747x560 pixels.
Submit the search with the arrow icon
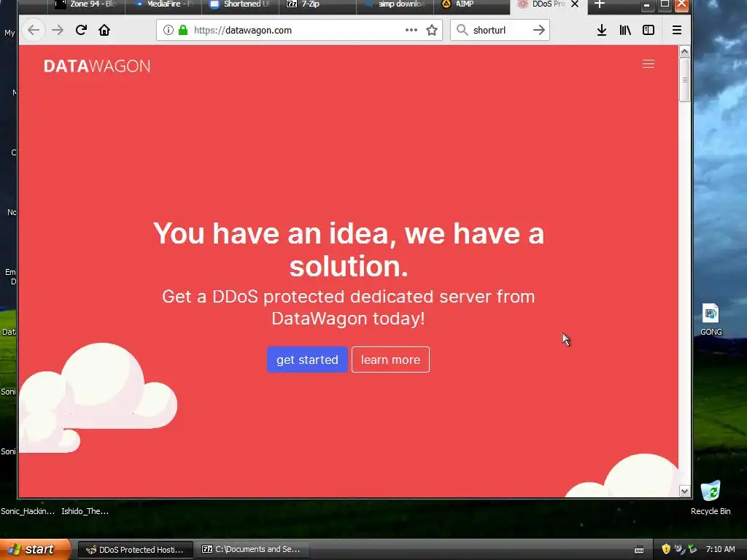[x=539, y=30]
